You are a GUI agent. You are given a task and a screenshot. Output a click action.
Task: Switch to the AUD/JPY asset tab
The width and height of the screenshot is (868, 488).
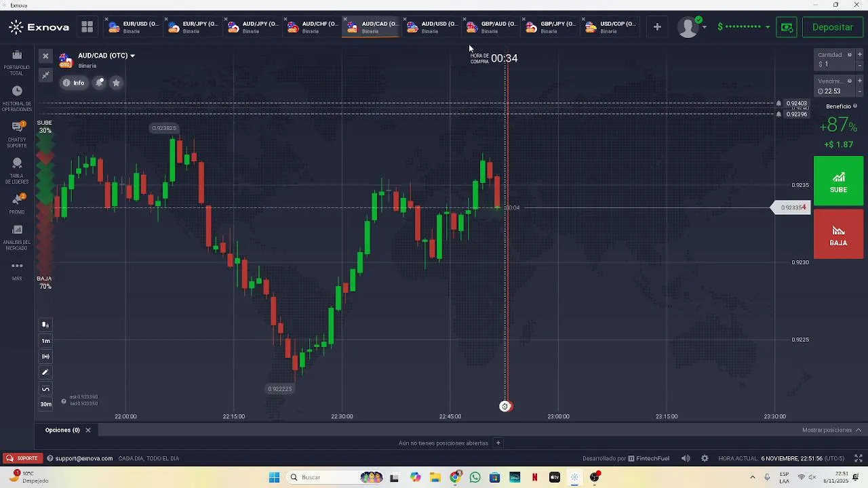[253, 27]
